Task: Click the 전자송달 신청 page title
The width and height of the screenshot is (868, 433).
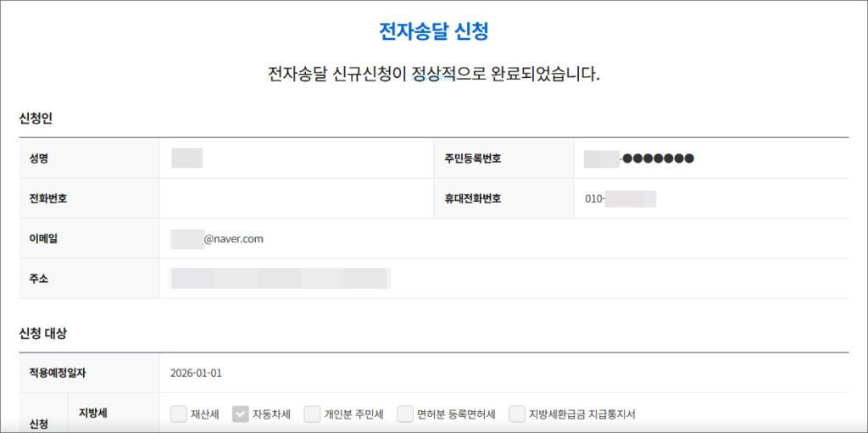Action: [x=433, y=32]
